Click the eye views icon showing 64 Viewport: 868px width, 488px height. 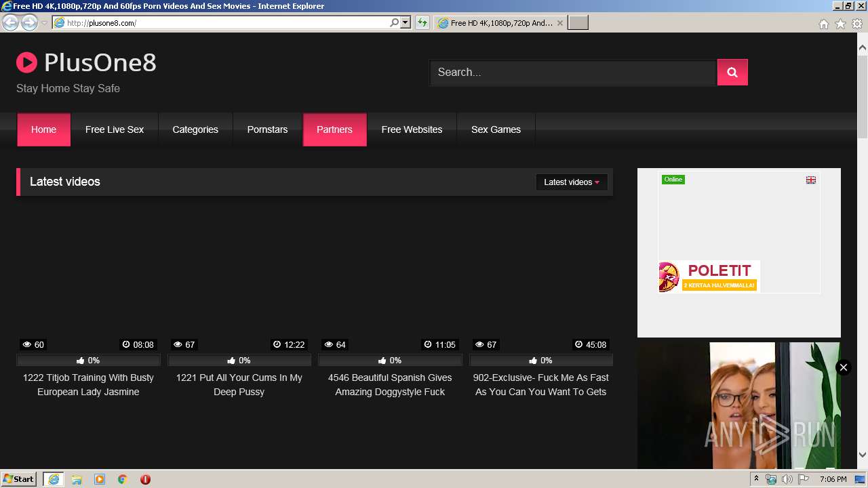(328, 344)
